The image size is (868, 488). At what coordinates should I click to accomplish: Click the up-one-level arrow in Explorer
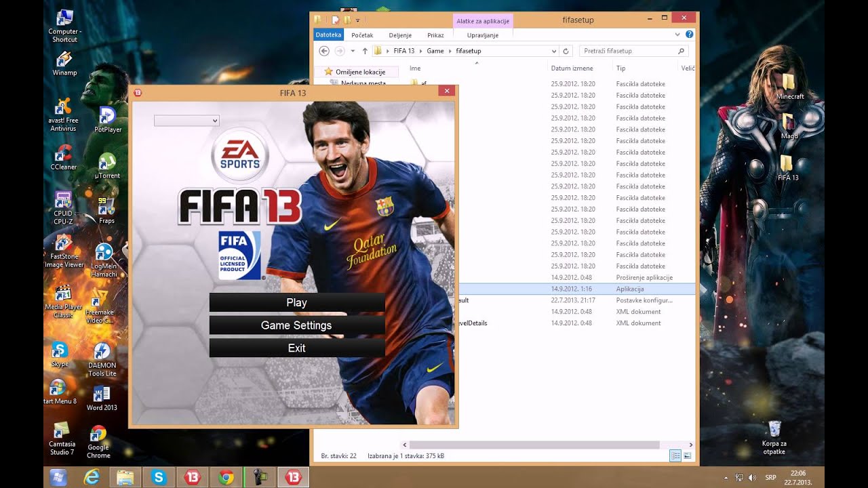365,51
